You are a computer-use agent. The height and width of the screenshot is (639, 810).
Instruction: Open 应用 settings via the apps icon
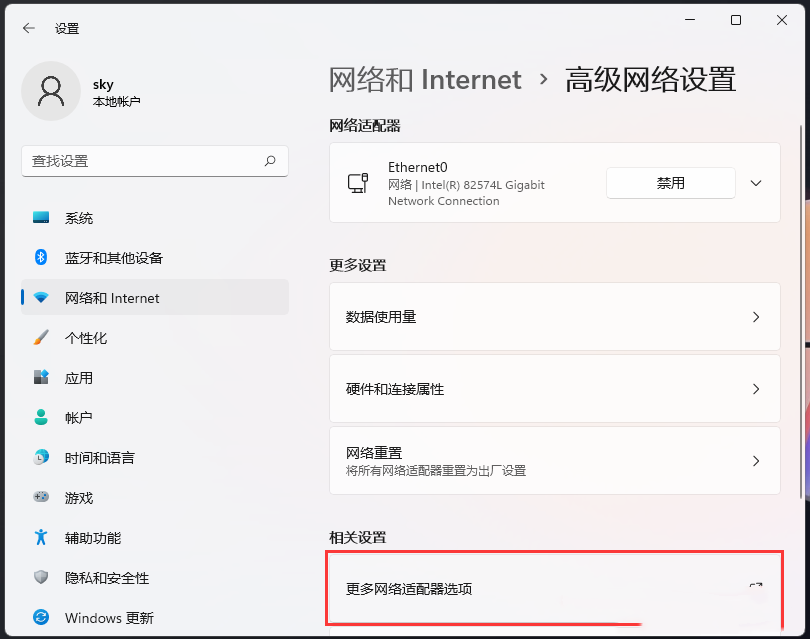coord(40,378)
